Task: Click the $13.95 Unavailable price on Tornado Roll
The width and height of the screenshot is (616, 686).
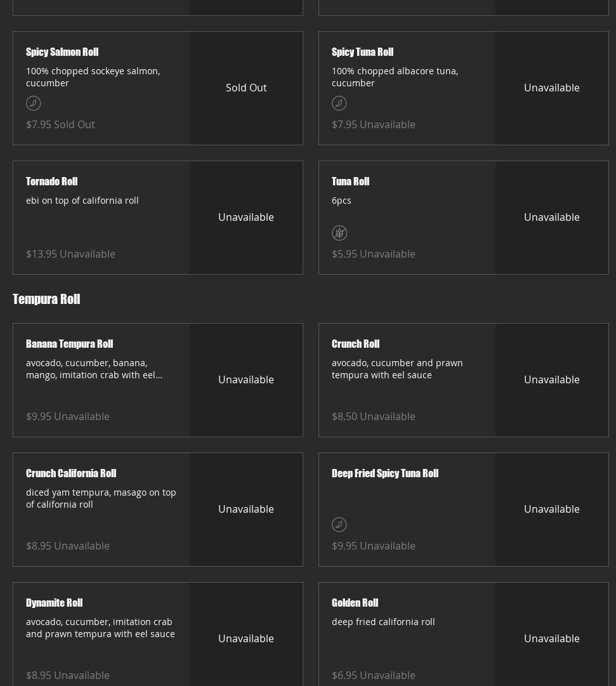Action: pos(70,254)
